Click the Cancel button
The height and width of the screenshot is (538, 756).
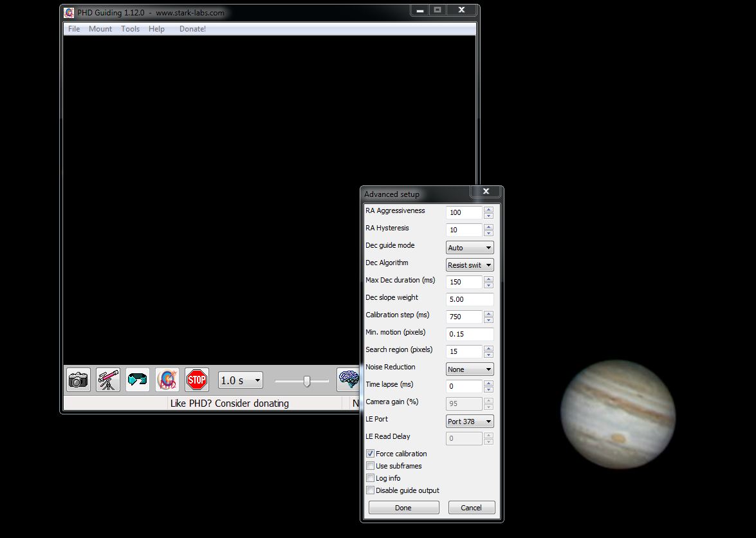[x=472, y=507]
